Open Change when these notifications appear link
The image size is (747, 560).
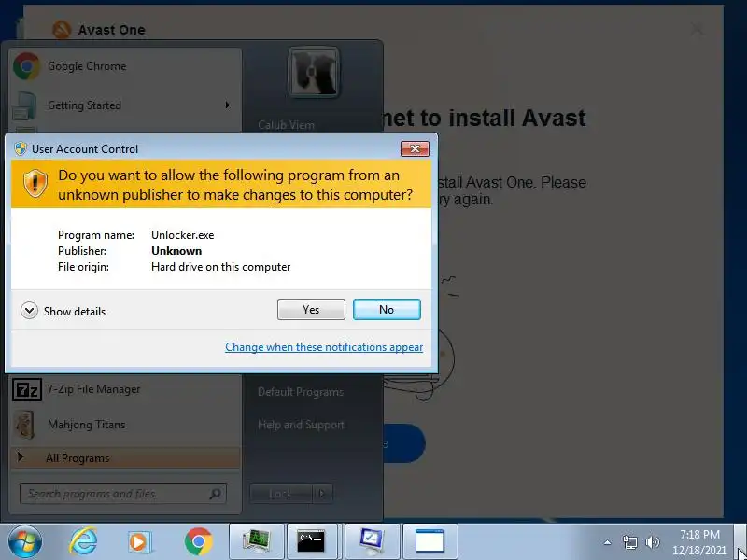(324, 347)
